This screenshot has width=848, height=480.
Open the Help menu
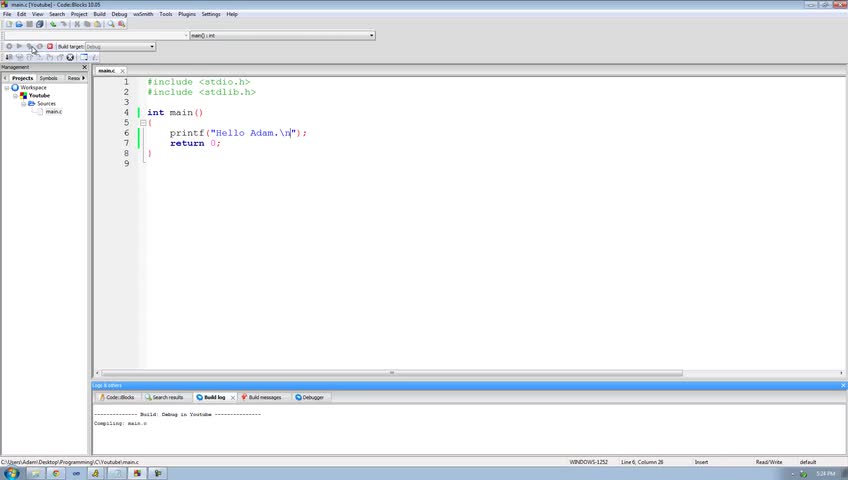click(x=232, y=14)
